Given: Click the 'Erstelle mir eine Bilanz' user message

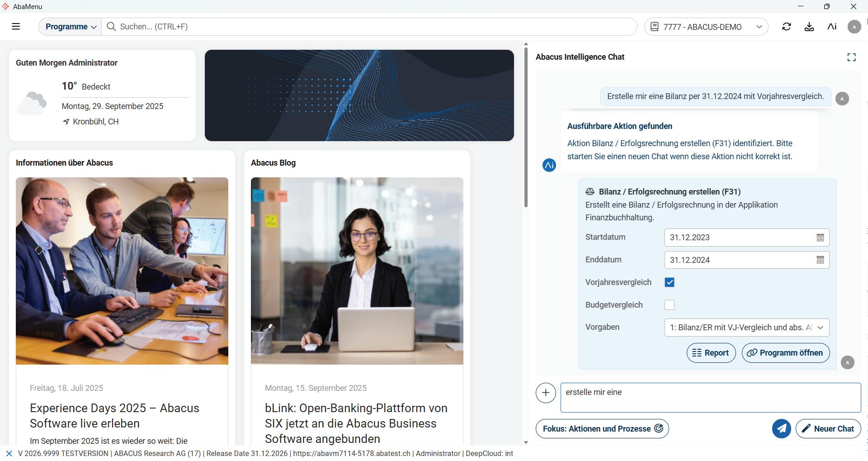Looking at the screenshot, I should [715, 96].
